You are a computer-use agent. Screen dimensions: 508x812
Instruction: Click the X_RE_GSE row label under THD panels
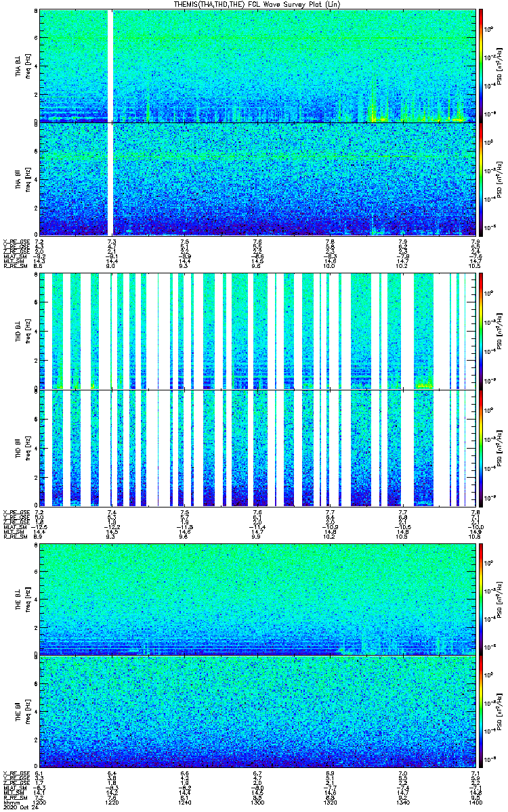[15, 512]
